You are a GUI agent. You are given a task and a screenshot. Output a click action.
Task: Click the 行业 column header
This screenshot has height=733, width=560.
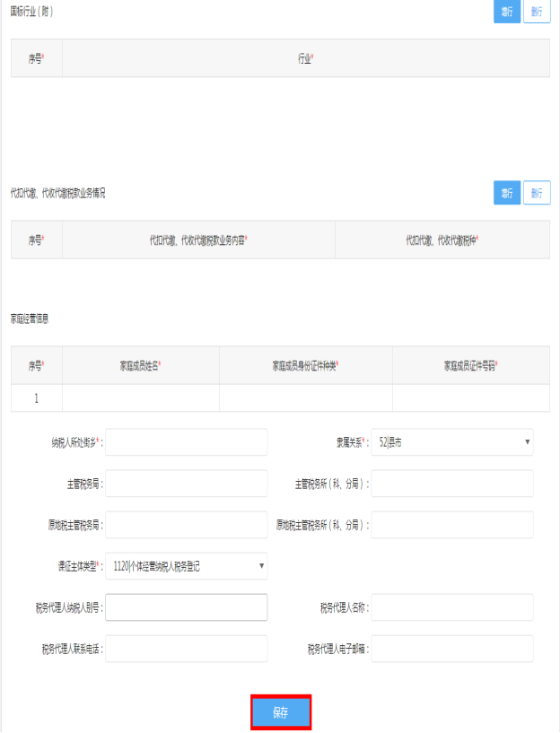tap(305, 58)
